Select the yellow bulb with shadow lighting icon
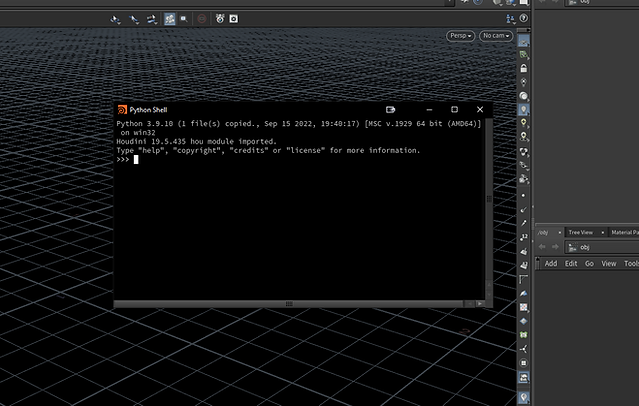 pyautogui.click(x=524, y=137)
